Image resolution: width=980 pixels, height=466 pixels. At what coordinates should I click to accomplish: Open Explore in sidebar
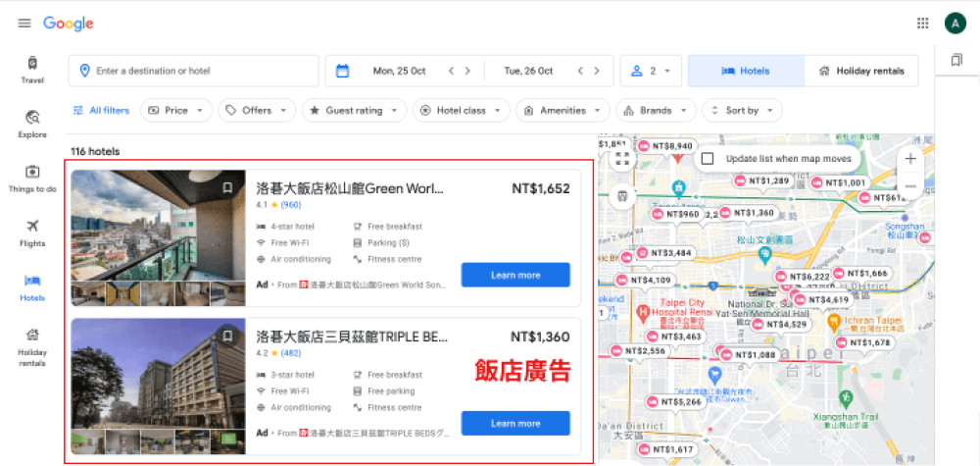click(32, 124)
